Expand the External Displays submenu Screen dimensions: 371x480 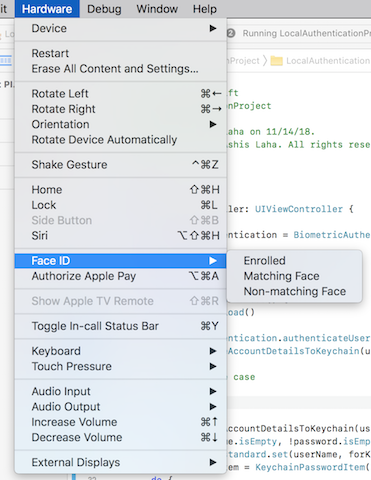click(x=121, y=462)
